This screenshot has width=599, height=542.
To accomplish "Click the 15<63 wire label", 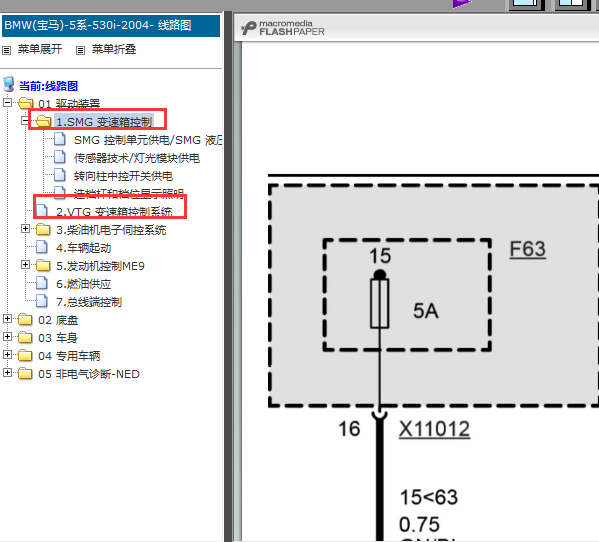I will coord(429,497).
